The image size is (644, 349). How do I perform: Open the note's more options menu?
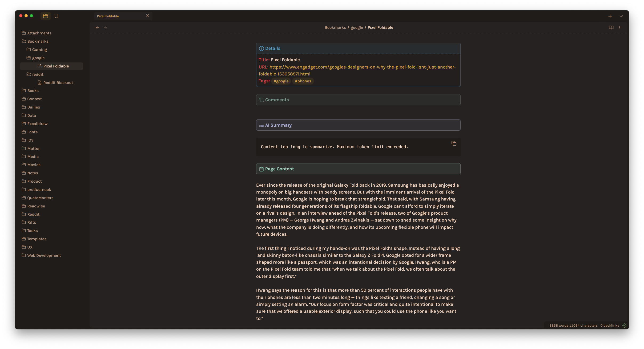619,27
